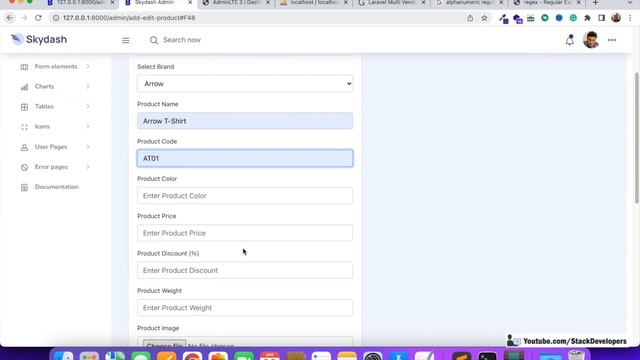Click the Charts sidebar icon

pos(24,87)
